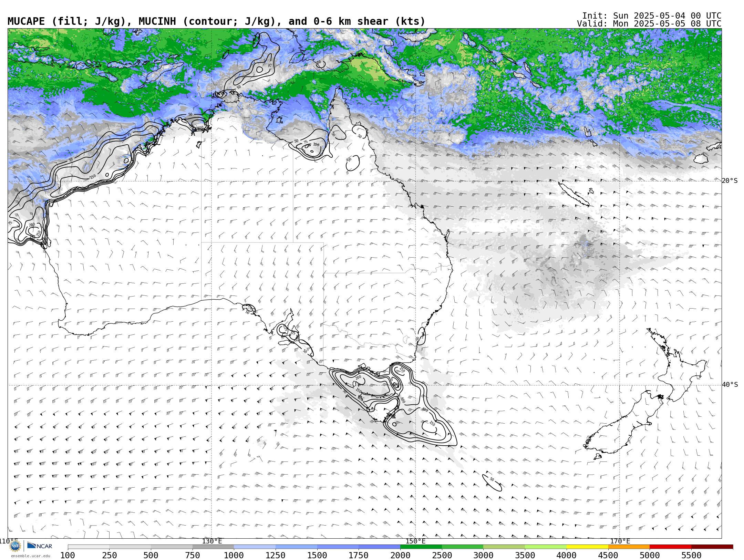Click the NSF logo

(15, 546)
